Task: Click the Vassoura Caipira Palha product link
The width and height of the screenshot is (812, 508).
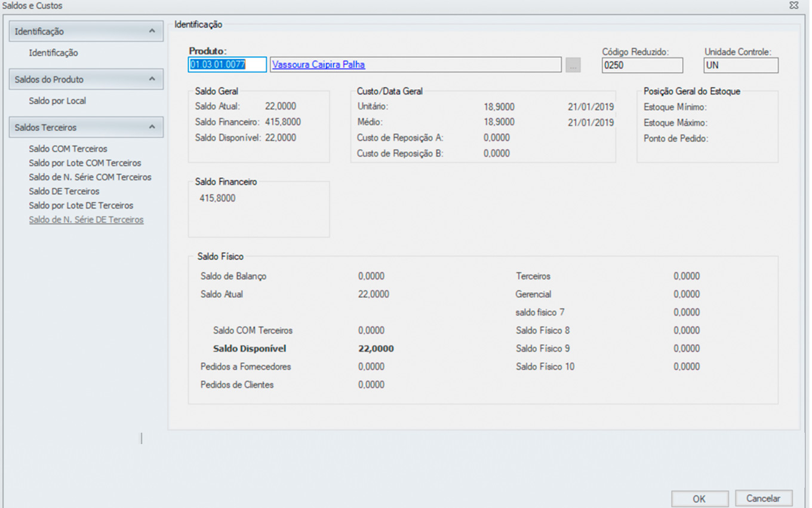Action: (x=318, y=65)
